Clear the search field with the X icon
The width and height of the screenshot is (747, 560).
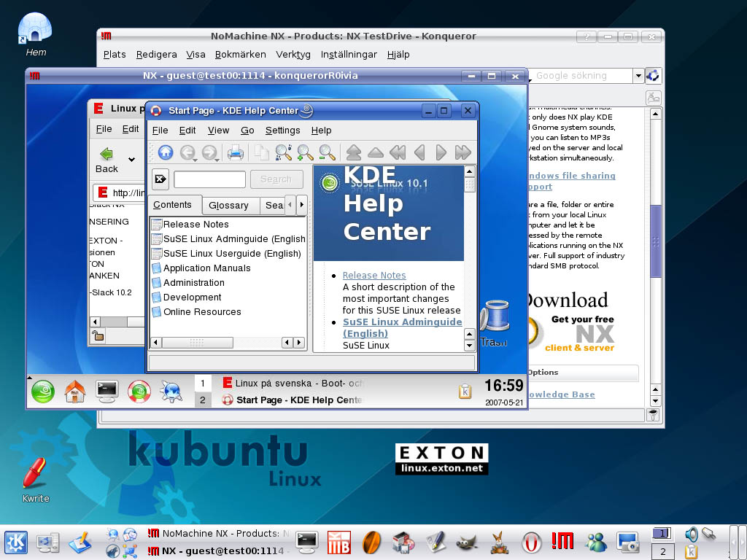point(159,179)
